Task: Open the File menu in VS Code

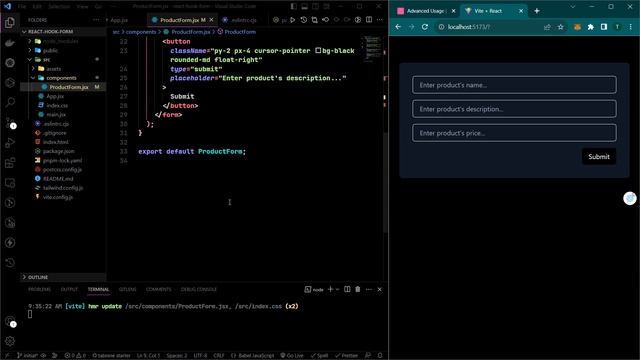Action: 22,7
